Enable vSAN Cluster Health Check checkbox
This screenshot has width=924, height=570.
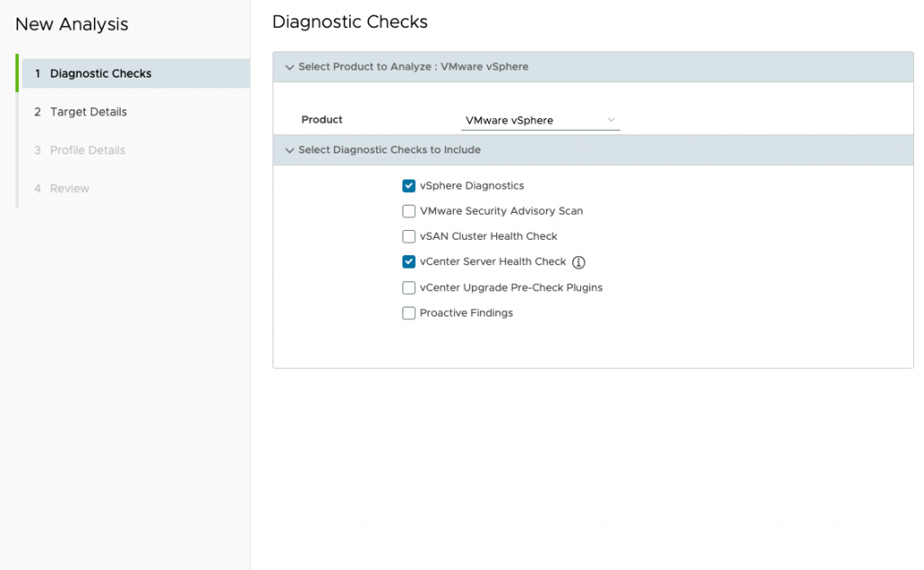coord(409,236)
